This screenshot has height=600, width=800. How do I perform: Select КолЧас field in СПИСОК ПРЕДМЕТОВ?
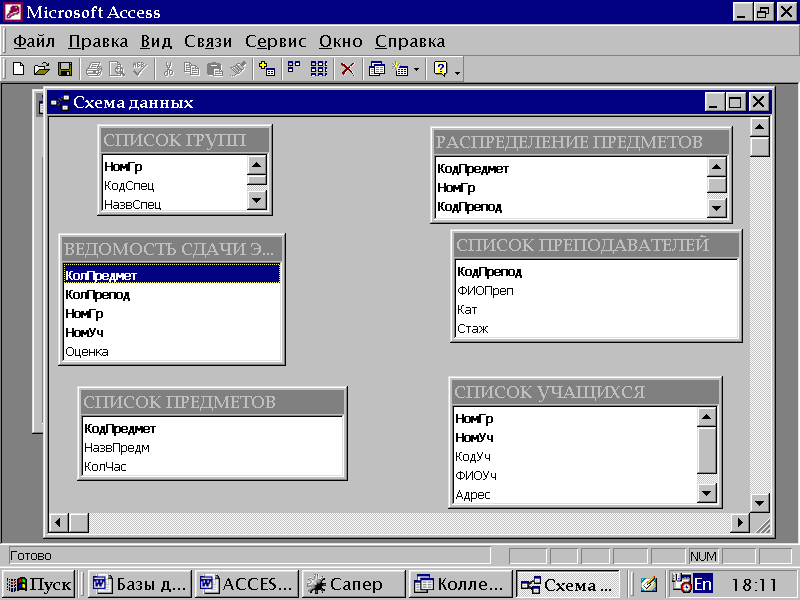click(213, 466)
